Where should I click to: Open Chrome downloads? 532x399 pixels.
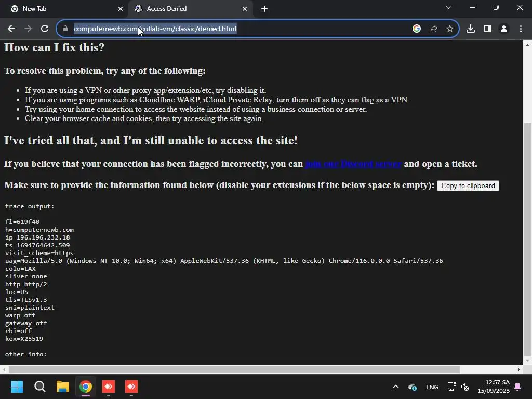coord(471,29)
